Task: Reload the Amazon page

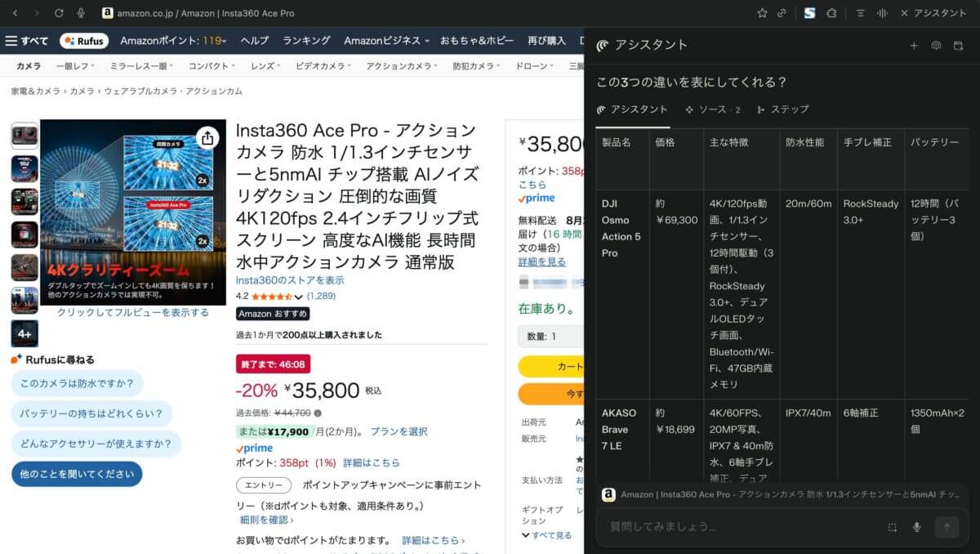Action: [x=59, y=13]
